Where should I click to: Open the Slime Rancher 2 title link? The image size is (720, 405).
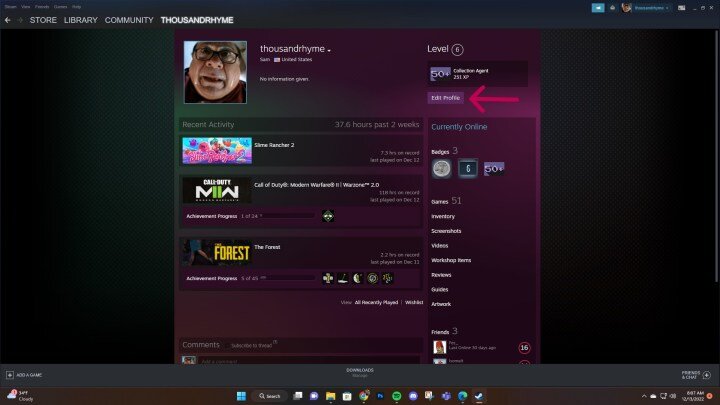pyautogui.click(x=274, y=145)
